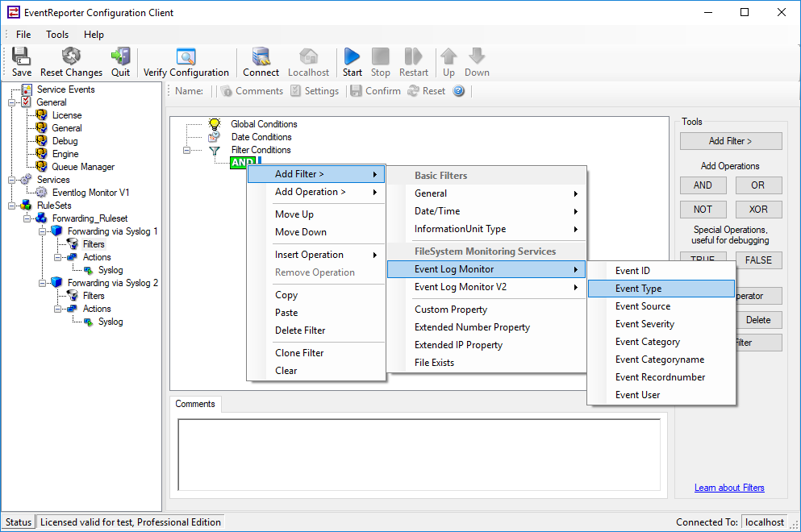The image size is (801, 532).
Task: Collapse the RuleSets tree node
Action: (11, 206)
